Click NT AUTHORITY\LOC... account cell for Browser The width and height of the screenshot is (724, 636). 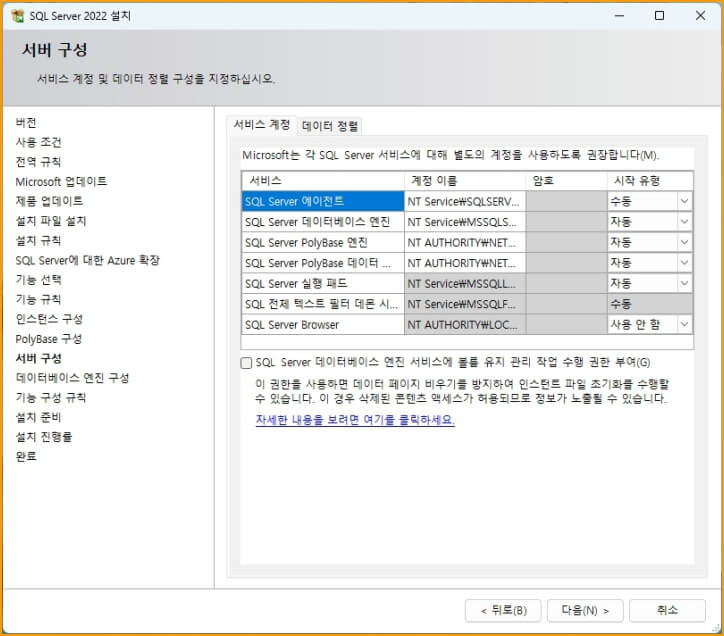click(x=465, y=325)
